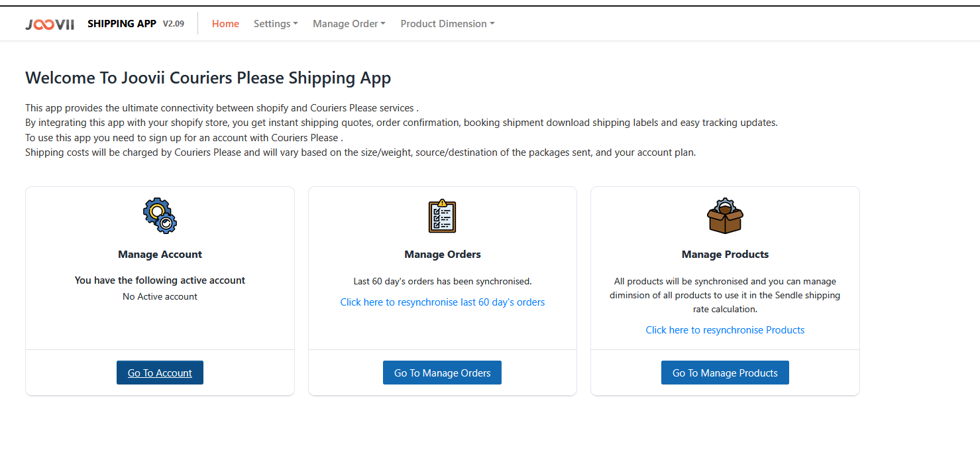
Task: Click the Go To Account button
Action: pyautogui.click(x=160, y=373)
